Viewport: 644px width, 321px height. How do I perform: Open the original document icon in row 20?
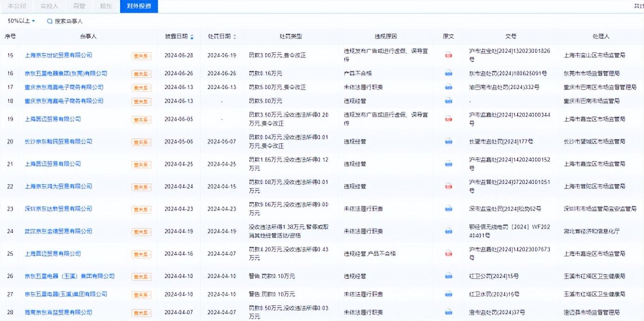[448, 141]
